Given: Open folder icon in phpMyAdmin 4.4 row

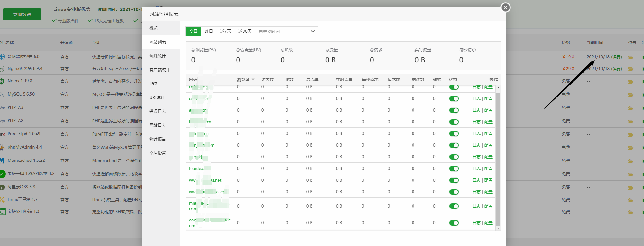Looking at the screenshot, I should (630, 148).
